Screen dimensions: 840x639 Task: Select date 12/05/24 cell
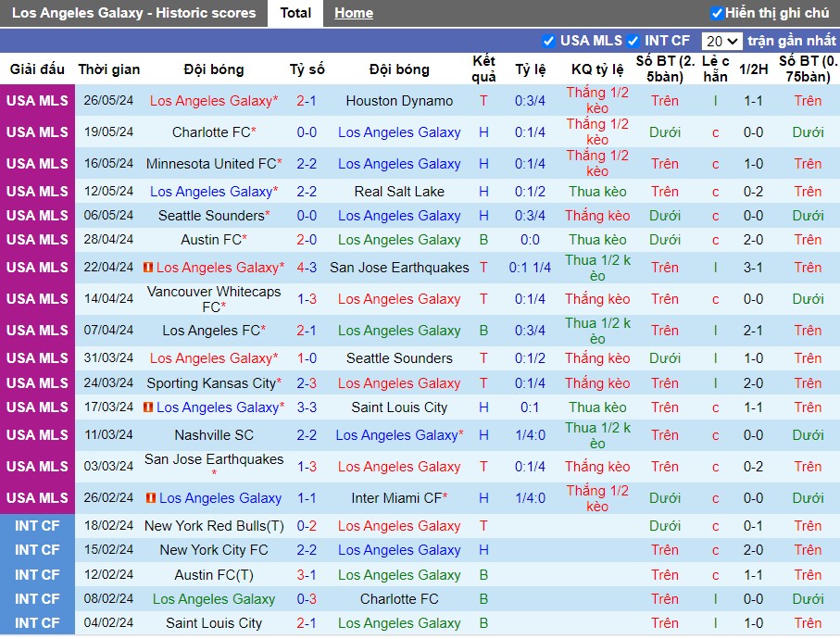point(108,191)
